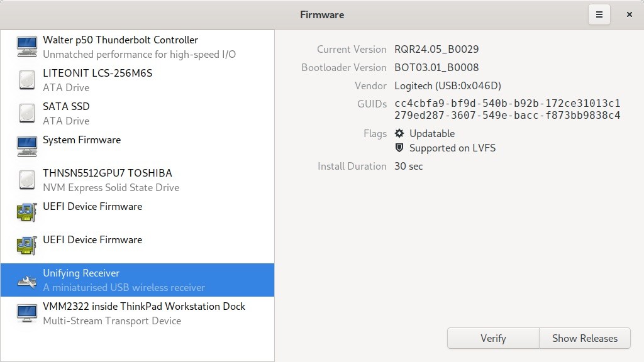This screenshot has width=644, height=362.
Task: Click the Walter p50 Thunderbolt Controller monitor icon
Action: point(26,47)
